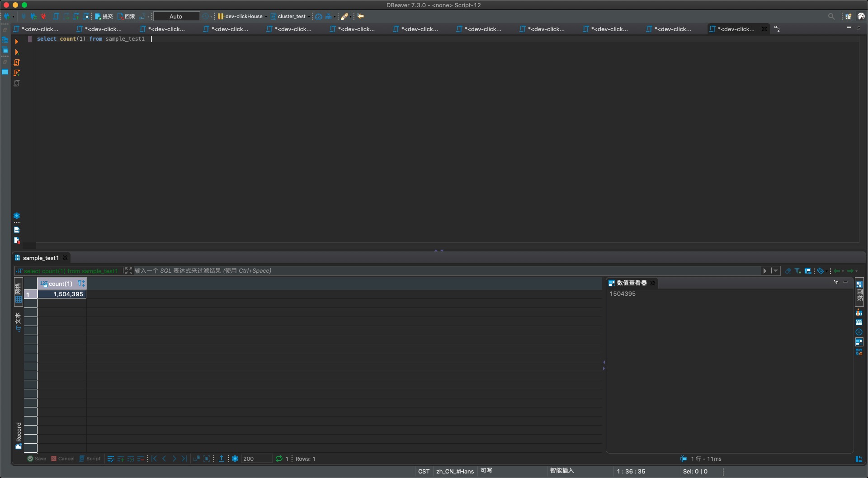Apply filter with the play arrow

tap(765, 270)
